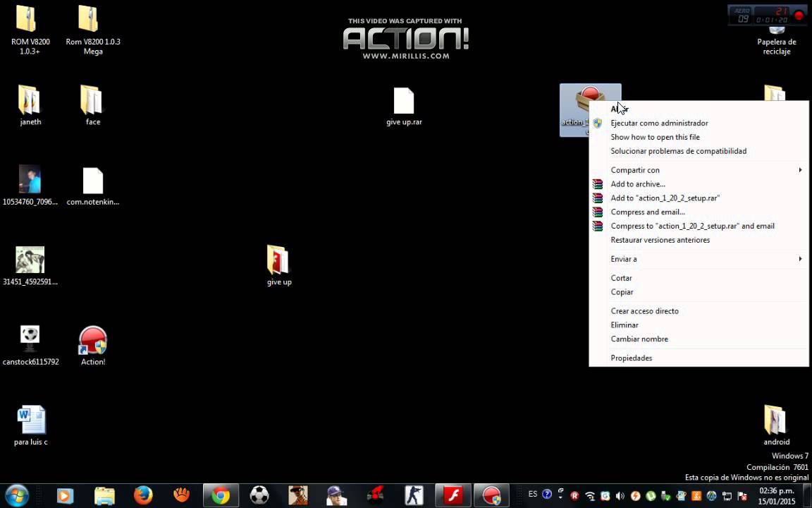Open the ES language indicator
This screenshot has height=508, width=812.
pos(532,494)
